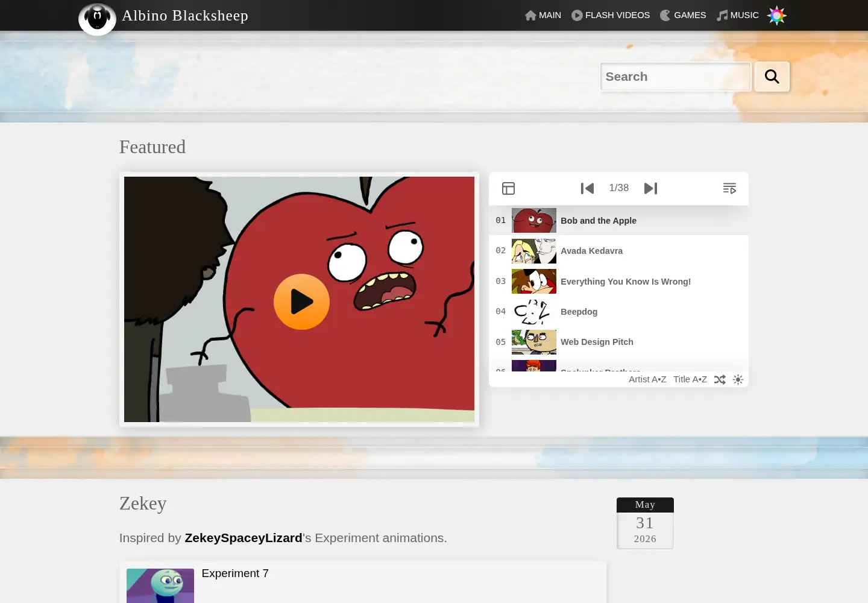The height and width of the screenshot is (603, 868).
Task: Go to the MAIN page
Action: [x=543, y=15]
